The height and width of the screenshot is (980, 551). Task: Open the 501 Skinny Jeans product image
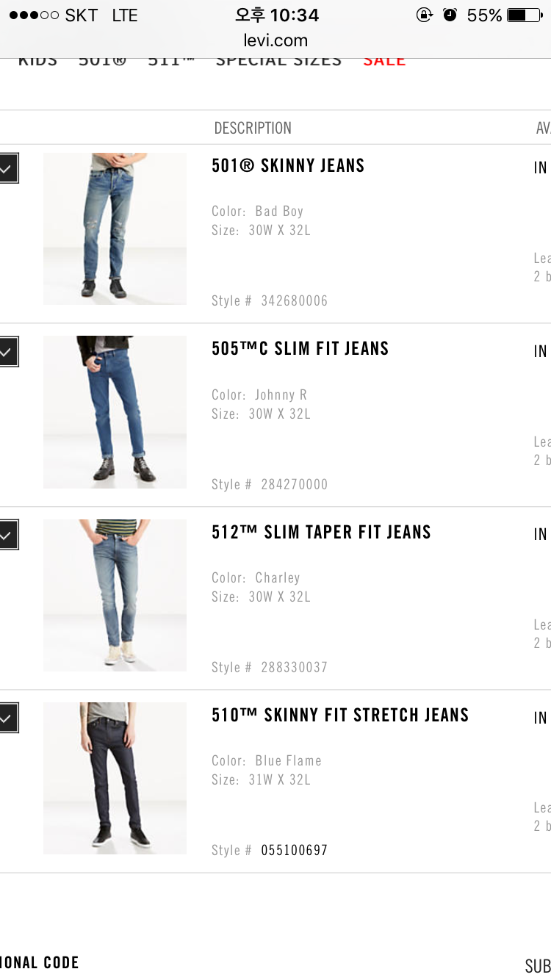115,228
